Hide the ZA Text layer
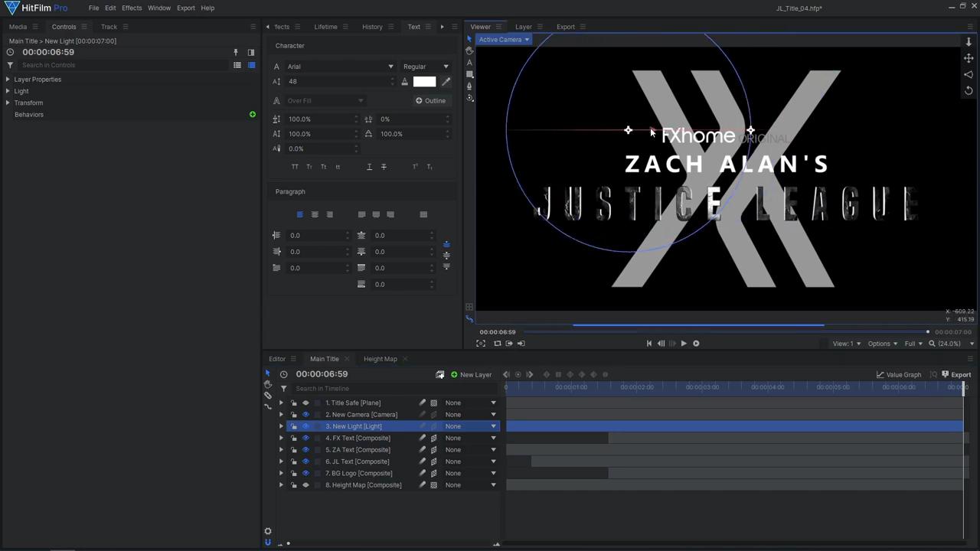This screenshot has height=551, width=980. 305,450
